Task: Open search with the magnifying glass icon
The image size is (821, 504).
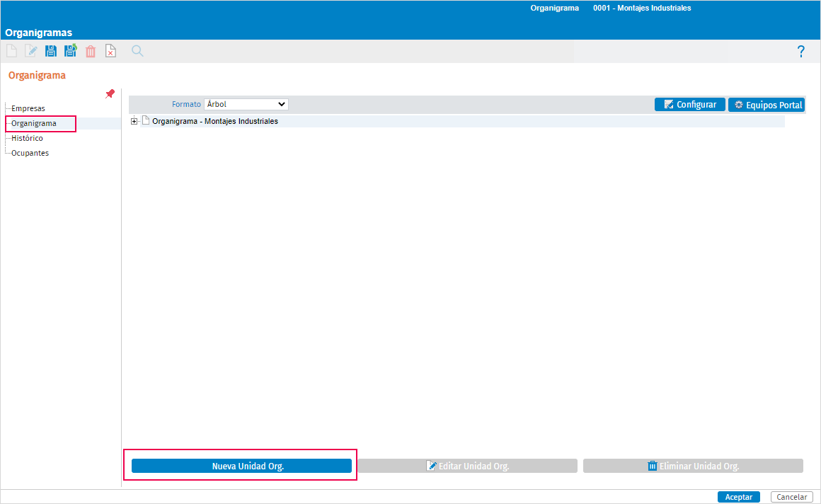Action: [137, 51]
